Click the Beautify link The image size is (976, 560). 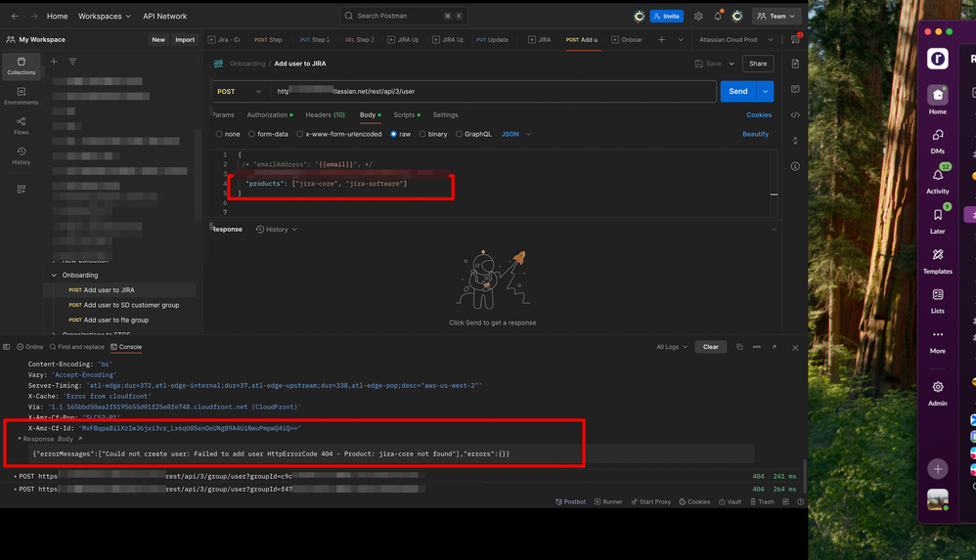(x=755, y=135)
